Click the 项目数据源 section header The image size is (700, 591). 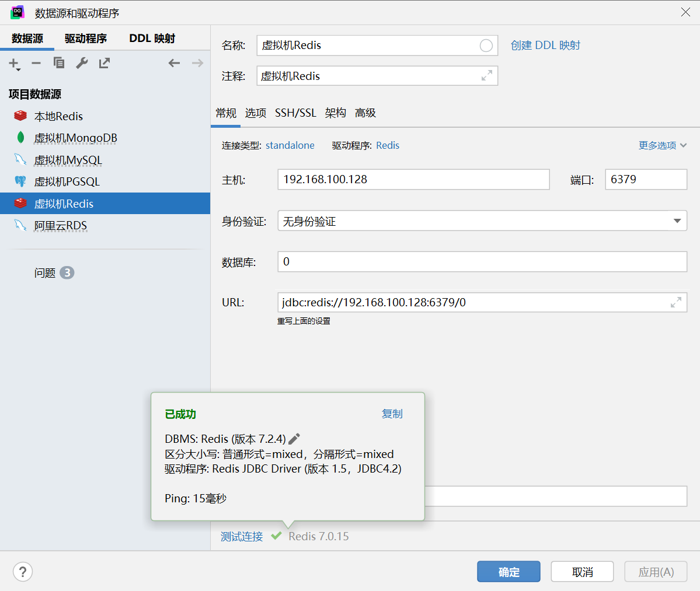(35, 94)
